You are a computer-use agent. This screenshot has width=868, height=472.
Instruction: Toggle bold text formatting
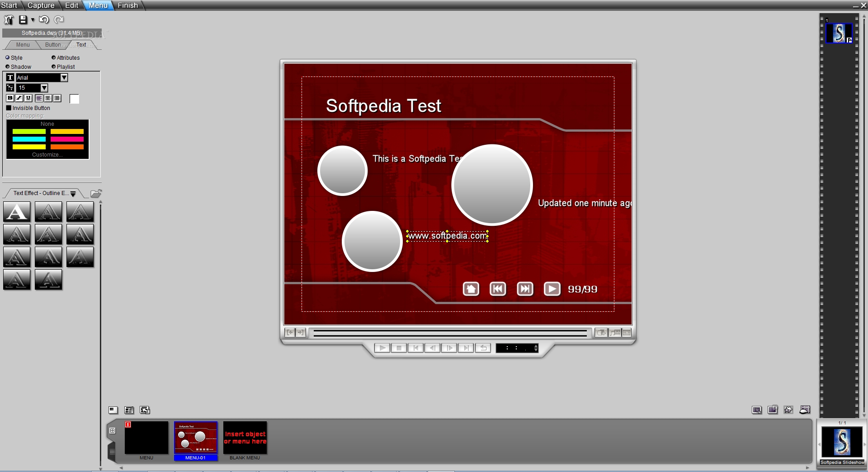coord(10,98)
